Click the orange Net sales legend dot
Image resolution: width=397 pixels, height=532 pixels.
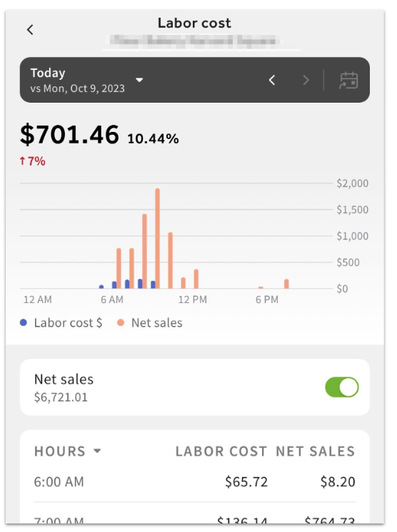tap(121, 322)
